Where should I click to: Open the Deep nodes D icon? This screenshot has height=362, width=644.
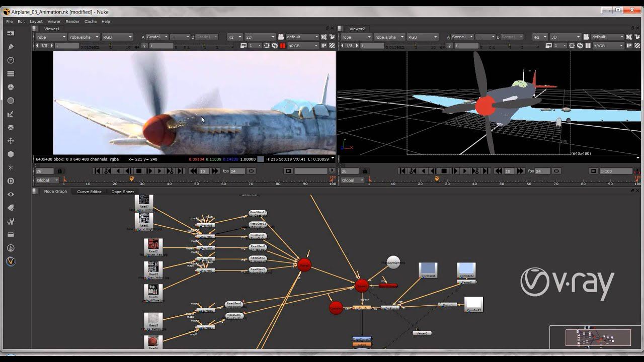pos(11,181)
